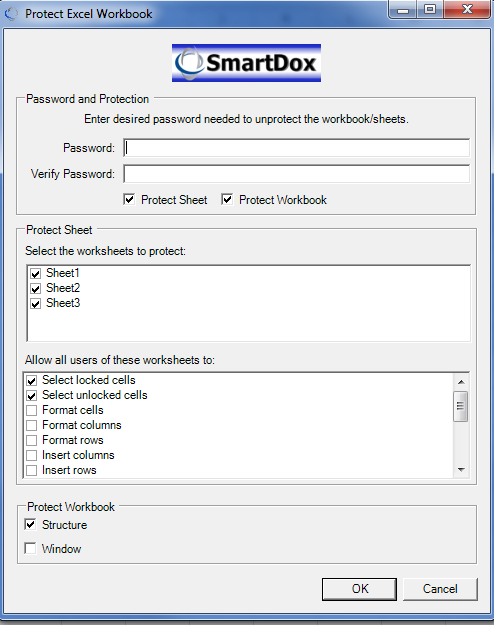Enable Window protection checkbox

pyautogui.click(x=30, y=548)
